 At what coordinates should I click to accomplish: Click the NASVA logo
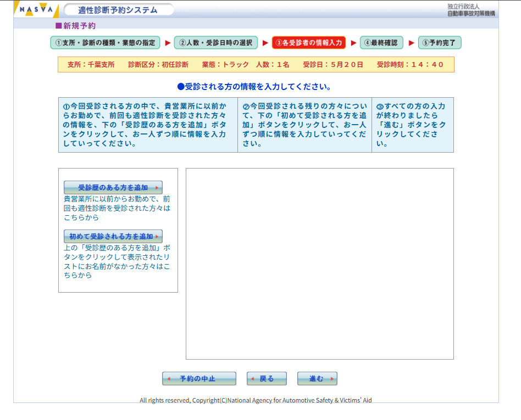pyautogui.click(x=36, y=9)
